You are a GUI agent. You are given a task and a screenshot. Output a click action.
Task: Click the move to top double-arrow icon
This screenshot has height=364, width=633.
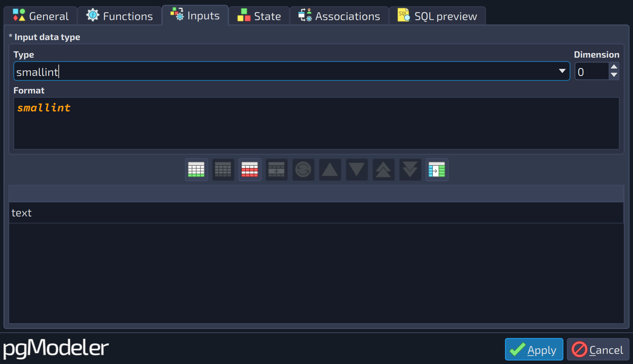pos(383,170)
